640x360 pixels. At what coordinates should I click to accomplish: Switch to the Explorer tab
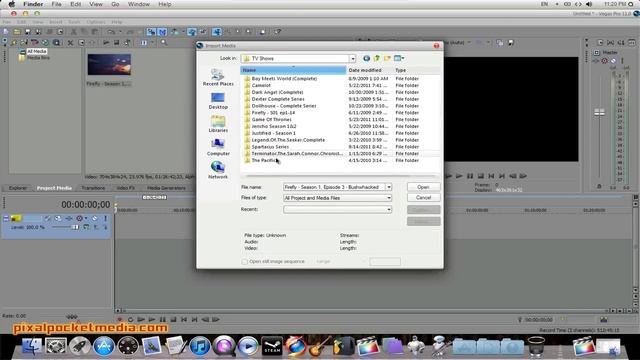click(x=18, y=188)
